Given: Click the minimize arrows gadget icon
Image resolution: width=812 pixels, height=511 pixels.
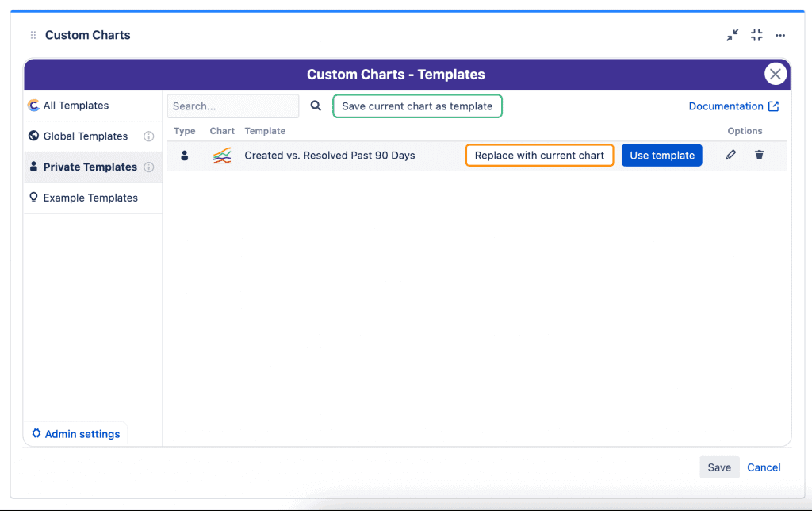Looking at the screenshot, I should tap(732, 35).
